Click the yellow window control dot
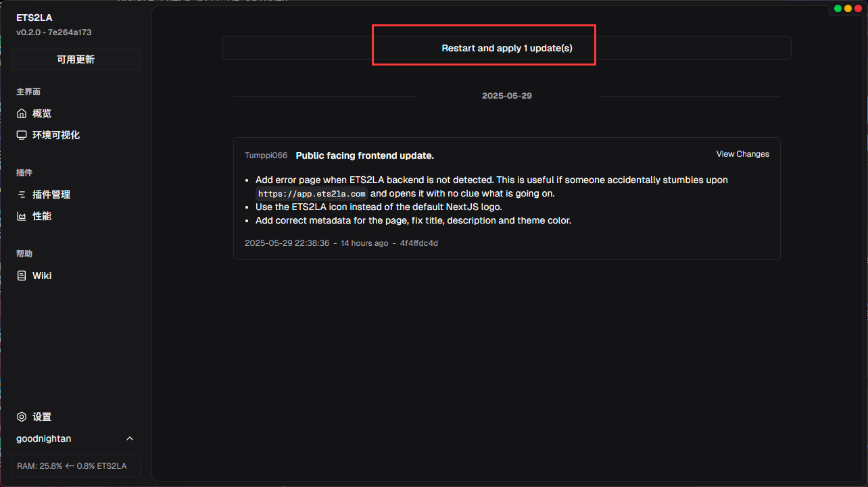 (848, 9)
